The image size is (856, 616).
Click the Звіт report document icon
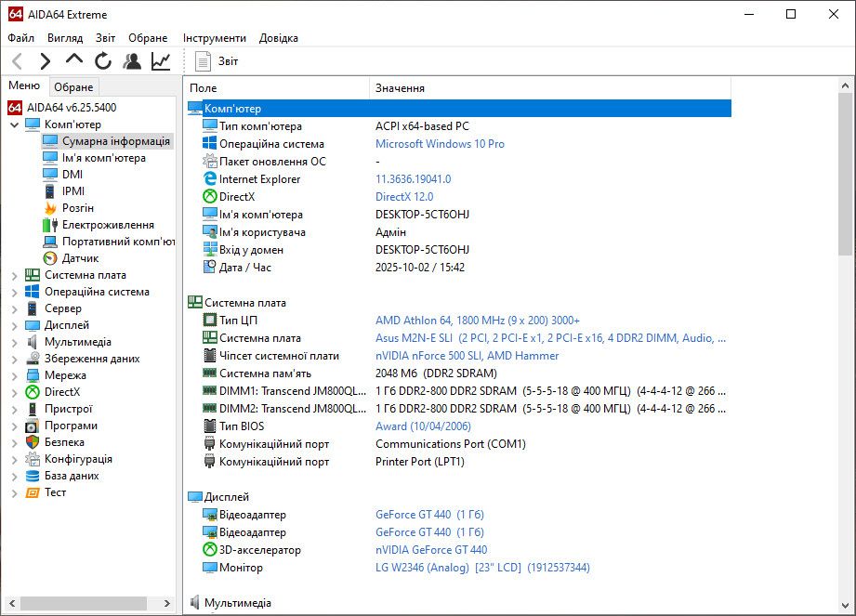point(204,61)
